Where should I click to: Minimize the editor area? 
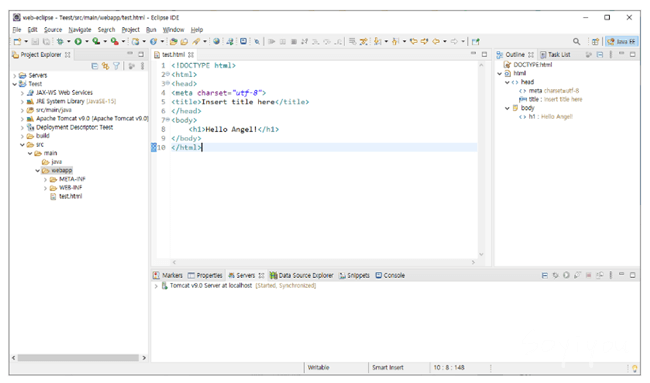(x=473, y=54)
